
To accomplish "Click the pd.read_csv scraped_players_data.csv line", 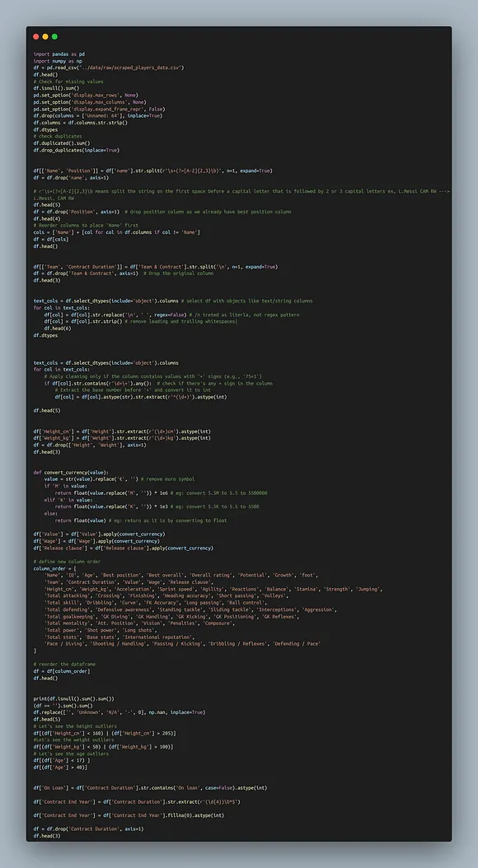I will 109,68.
